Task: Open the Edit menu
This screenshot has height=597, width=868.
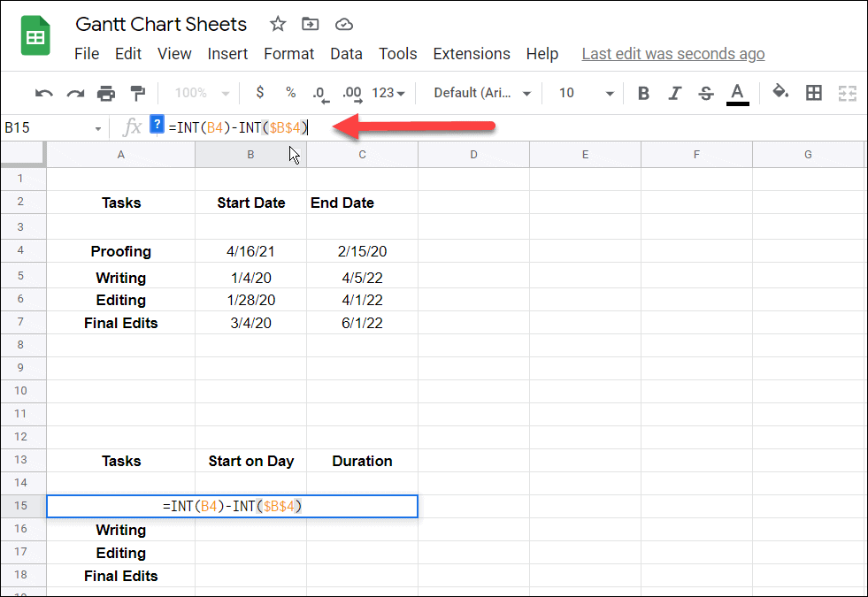Action: coord(128,54)
